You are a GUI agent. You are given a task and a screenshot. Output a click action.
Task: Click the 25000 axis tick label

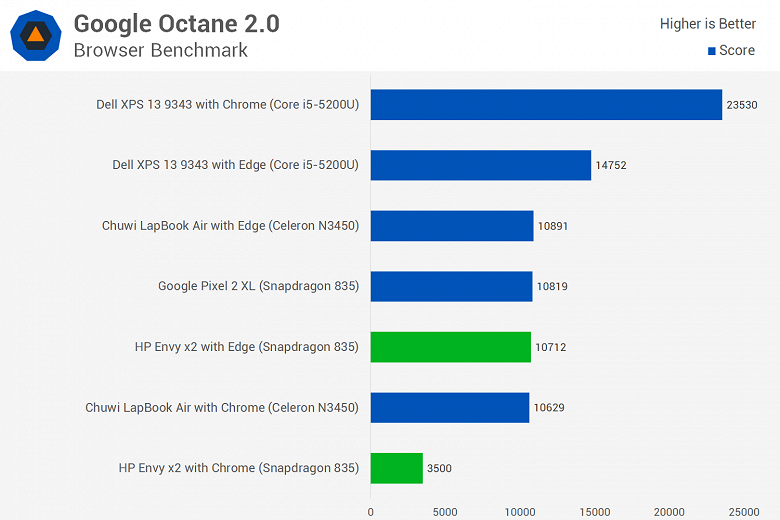[744, 512]
